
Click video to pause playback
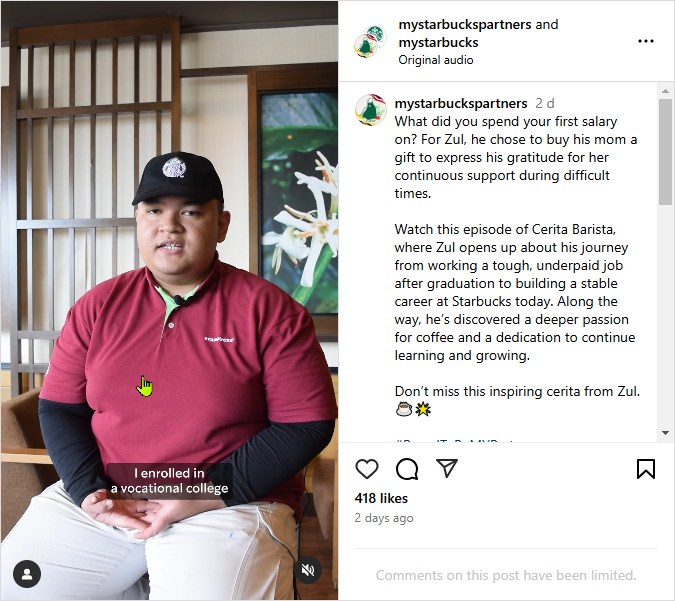coord(169,300)
